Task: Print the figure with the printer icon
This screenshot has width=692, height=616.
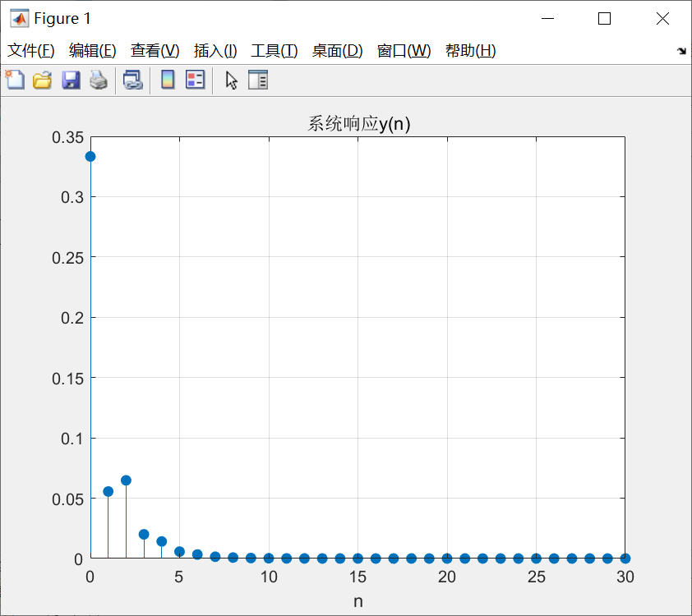Action: [x=99, y=80]
